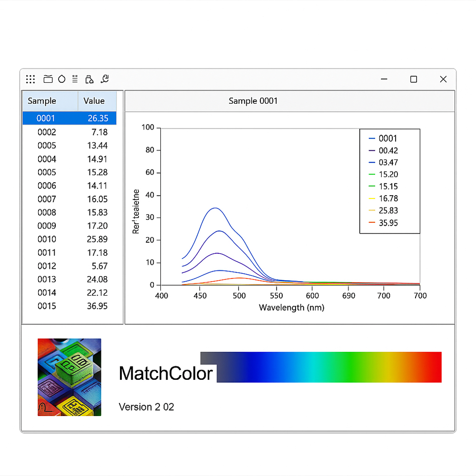Click the tallest blue curve peak in the chart
This screenshot has width=476, height=476.
click(x=216, y=208)
